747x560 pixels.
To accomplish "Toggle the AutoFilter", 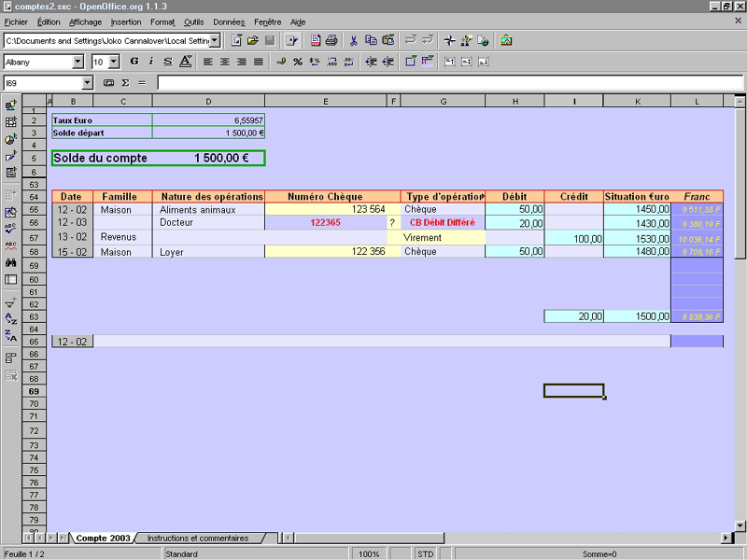I will (x=11, y=301).
